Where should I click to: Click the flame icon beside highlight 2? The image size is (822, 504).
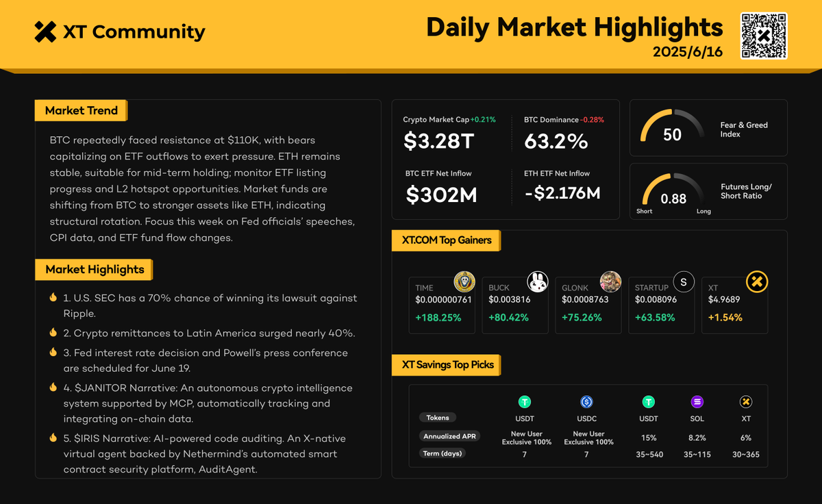pos(53,333)
